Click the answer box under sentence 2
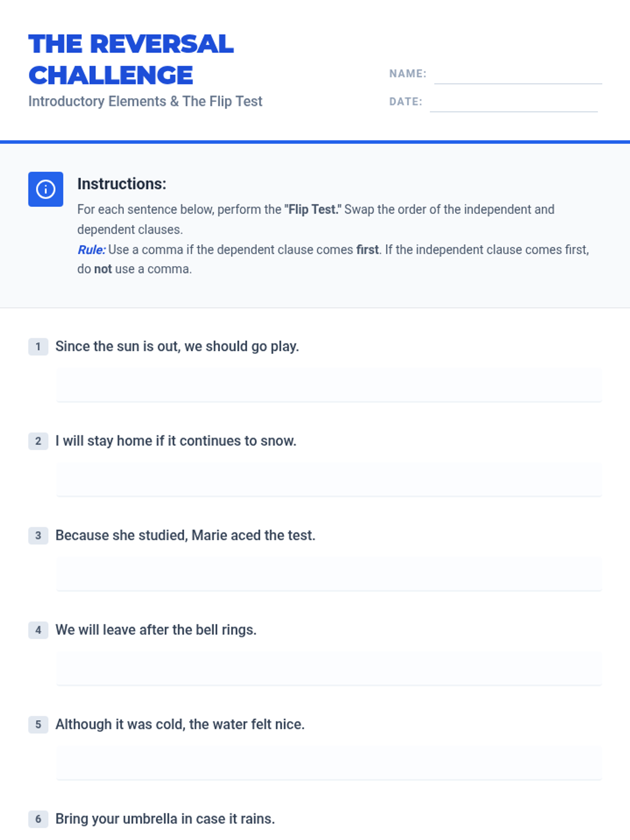Image resolution: width=630 pixels, height=840 pixels. click(329, 479)
